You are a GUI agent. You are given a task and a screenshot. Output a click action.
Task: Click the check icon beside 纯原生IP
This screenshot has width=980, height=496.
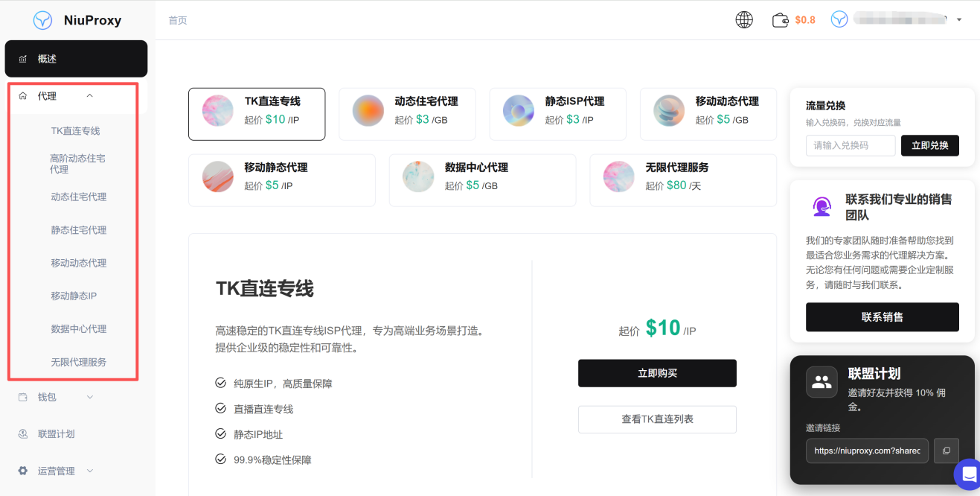(x=220, y=383)
